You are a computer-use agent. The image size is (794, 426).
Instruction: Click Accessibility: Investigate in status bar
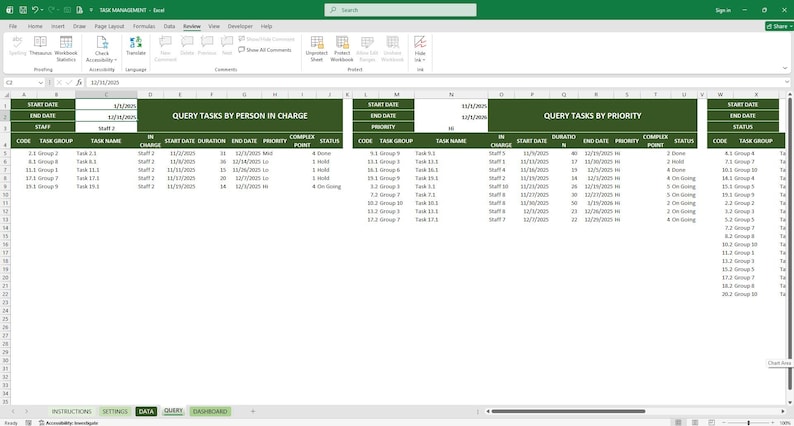tap(68, 422)
